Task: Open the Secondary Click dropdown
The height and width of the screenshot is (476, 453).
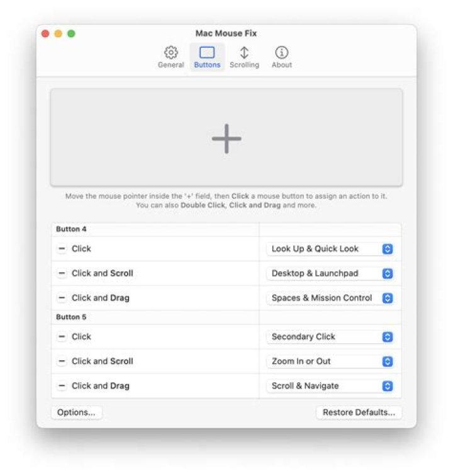Action: tap(330, 337)
